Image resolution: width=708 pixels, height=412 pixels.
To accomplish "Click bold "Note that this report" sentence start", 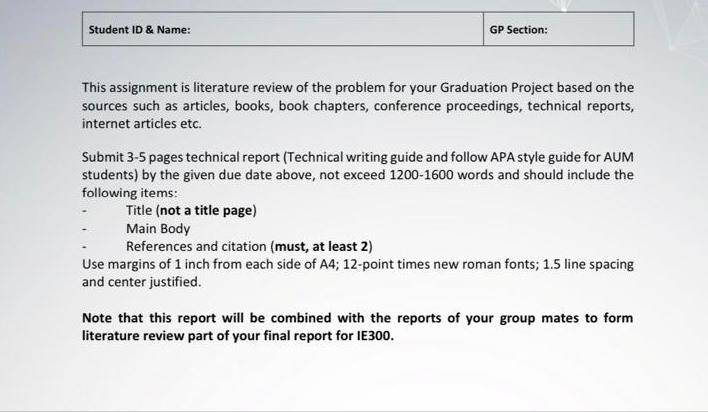I will pos(149,318).
